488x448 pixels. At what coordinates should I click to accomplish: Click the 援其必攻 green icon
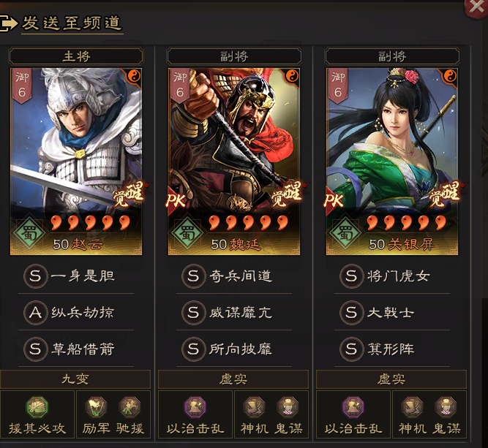point(37,407)
